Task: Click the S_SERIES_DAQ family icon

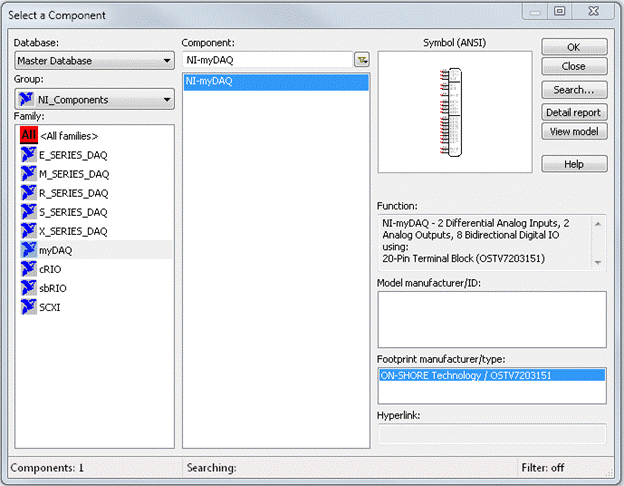Action: pos(28,212)
